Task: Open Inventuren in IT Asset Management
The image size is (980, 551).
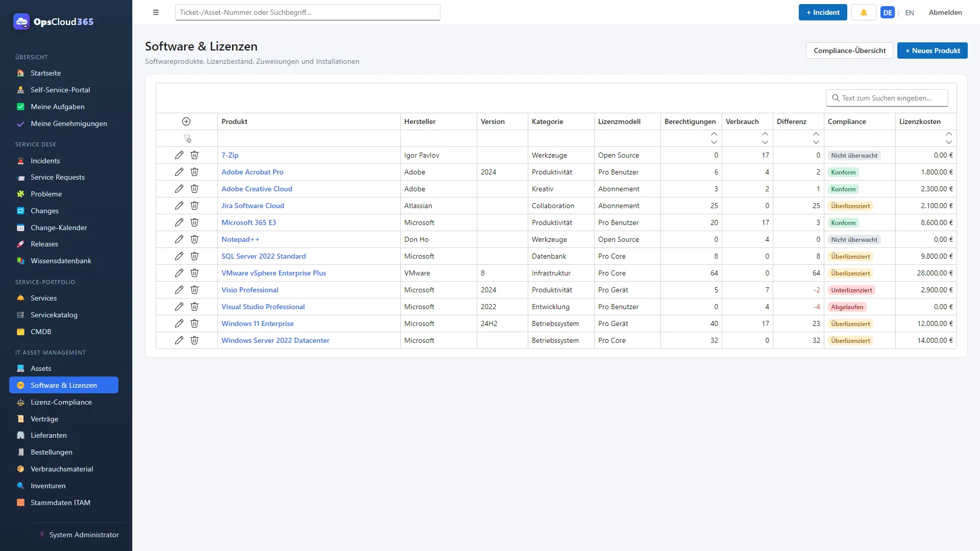Action: [64, 486]
